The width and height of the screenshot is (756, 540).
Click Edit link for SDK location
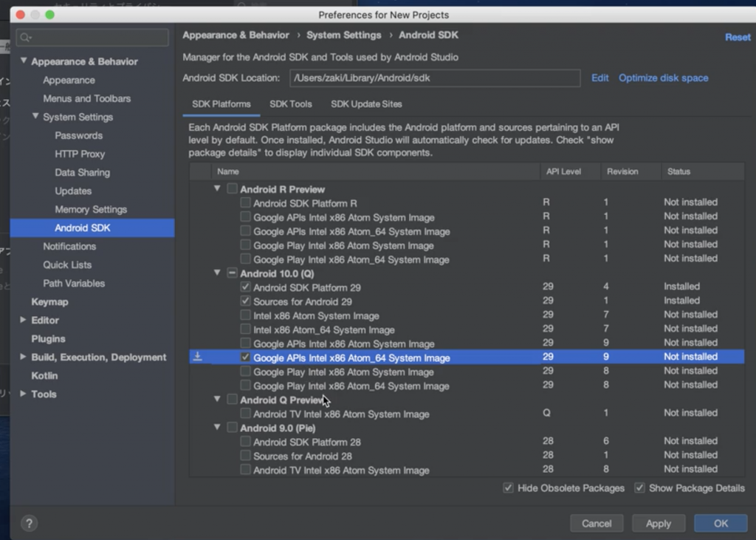[599, 78]
